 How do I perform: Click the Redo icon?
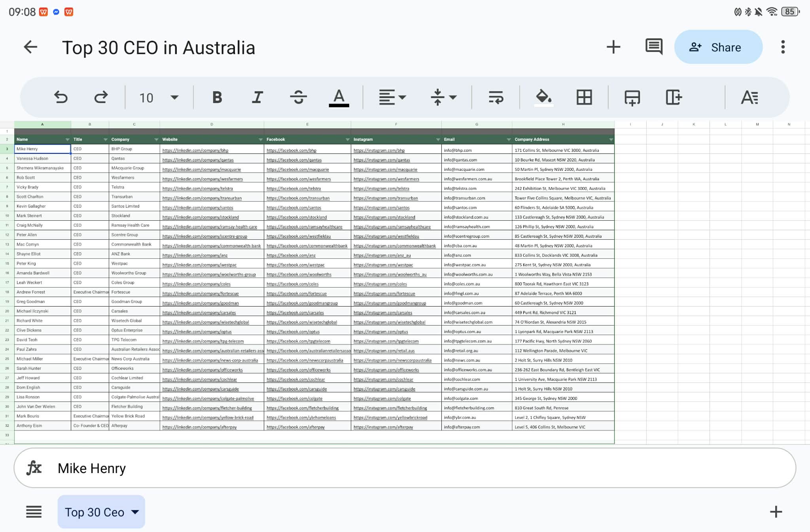point(101,97)
